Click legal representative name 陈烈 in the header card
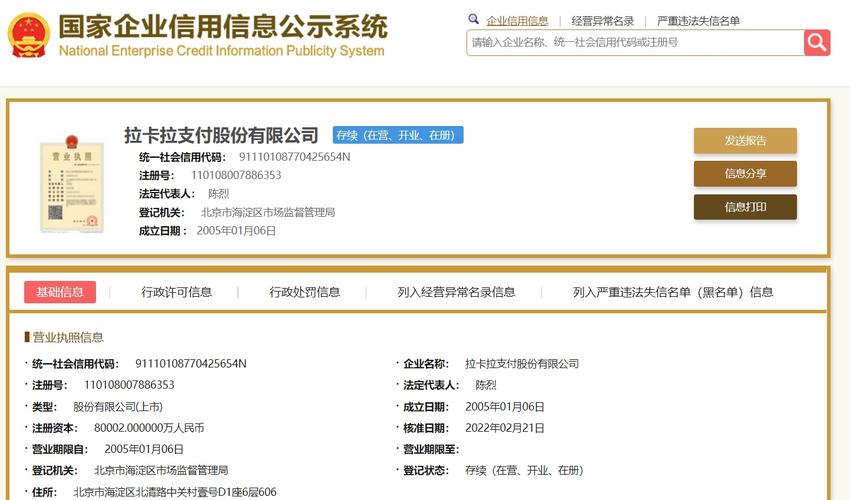850x500 pixels. click(x=218, y=194)
